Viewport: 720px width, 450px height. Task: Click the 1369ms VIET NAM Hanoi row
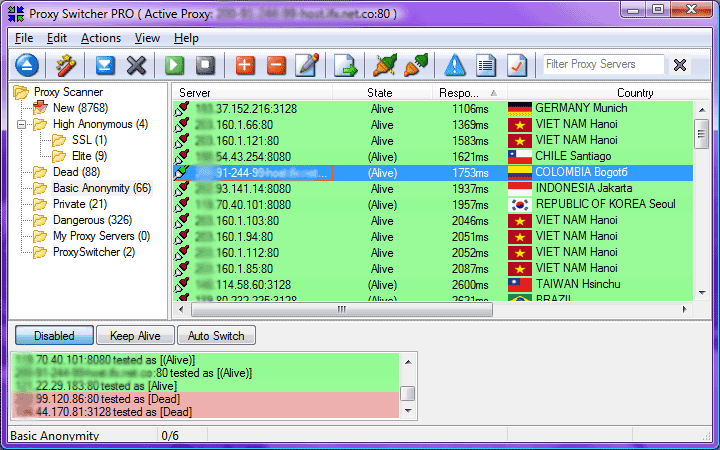pyautogui.click(x=433, y=125)
